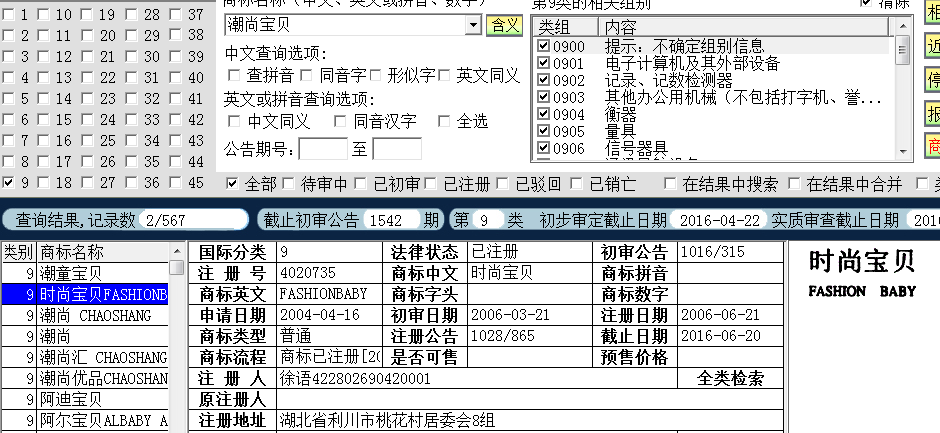
Task: Check the 同音汉字 option
Action: 340,121
